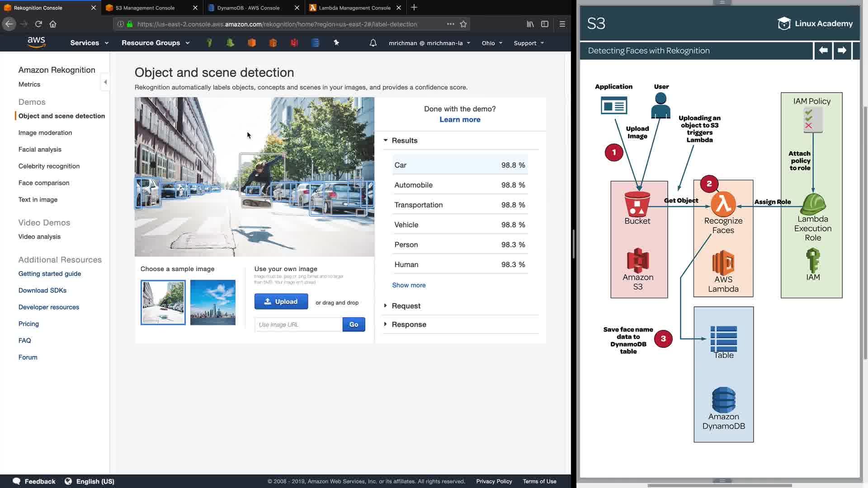Screen dimensions: 868x488
Task: Open the AWS notifications bell
Action: 373,43
